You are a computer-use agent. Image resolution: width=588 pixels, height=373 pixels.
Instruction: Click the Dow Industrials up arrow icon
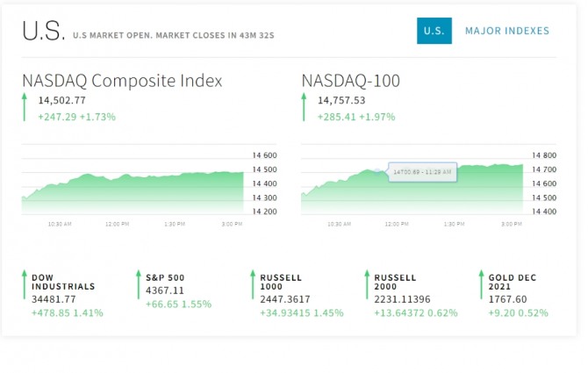(25, 286)
